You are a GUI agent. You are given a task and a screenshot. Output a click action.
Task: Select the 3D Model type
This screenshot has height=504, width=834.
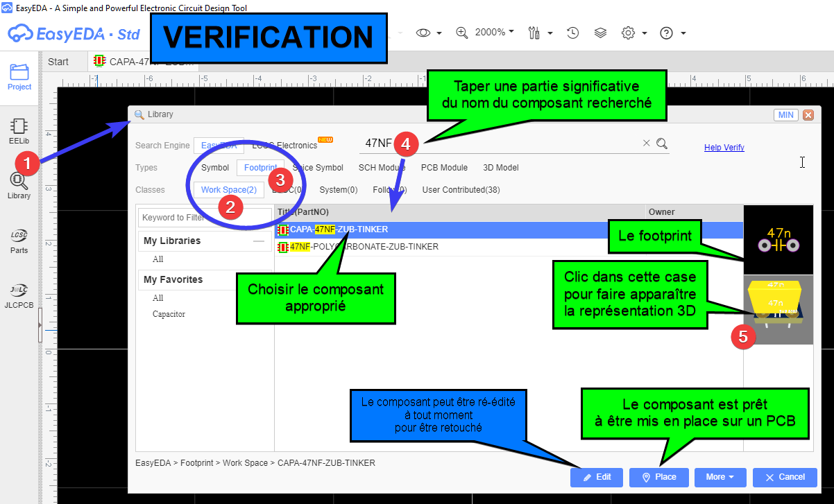tap(500, 168)
